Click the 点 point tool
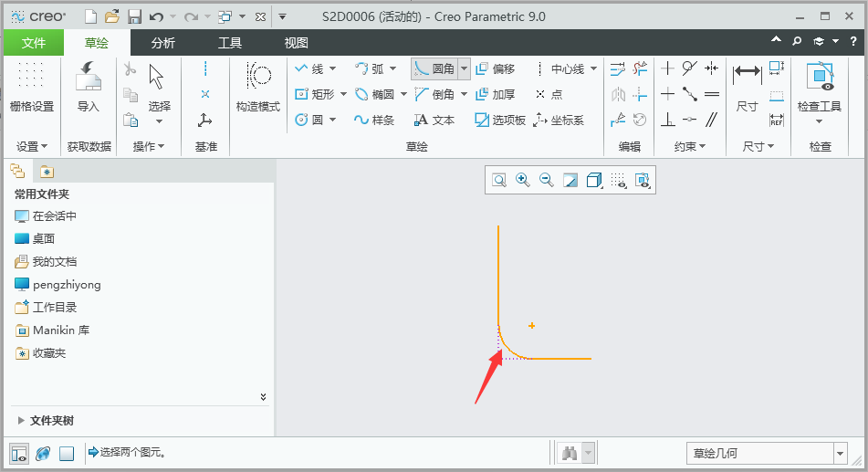This screenshot has height=472, width=868. click(x=549, y=94)
